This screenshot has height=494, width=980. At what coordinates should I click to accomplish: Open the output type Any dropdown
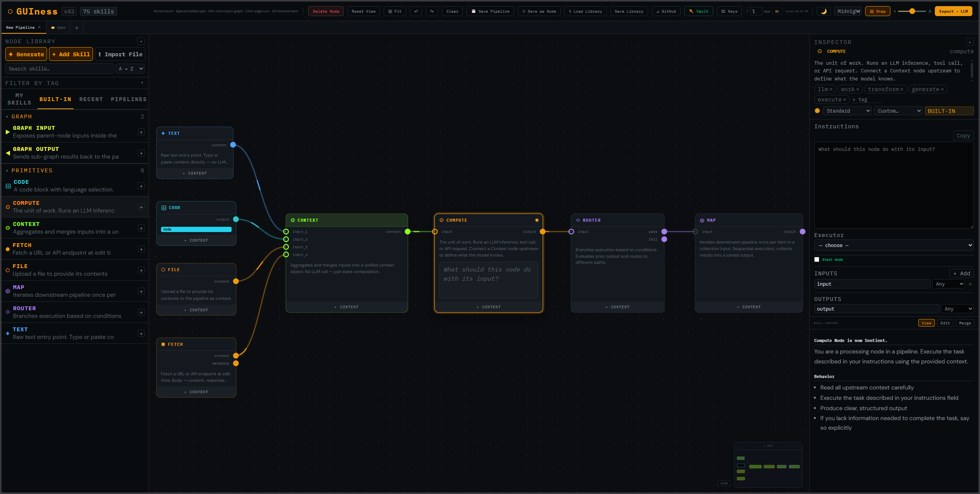tap(957, 309)
